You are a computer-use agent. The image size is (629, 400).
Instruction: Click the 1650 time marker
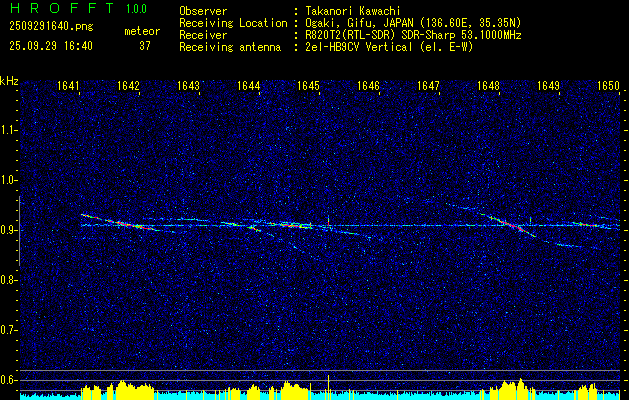click(x=609, y=85)
